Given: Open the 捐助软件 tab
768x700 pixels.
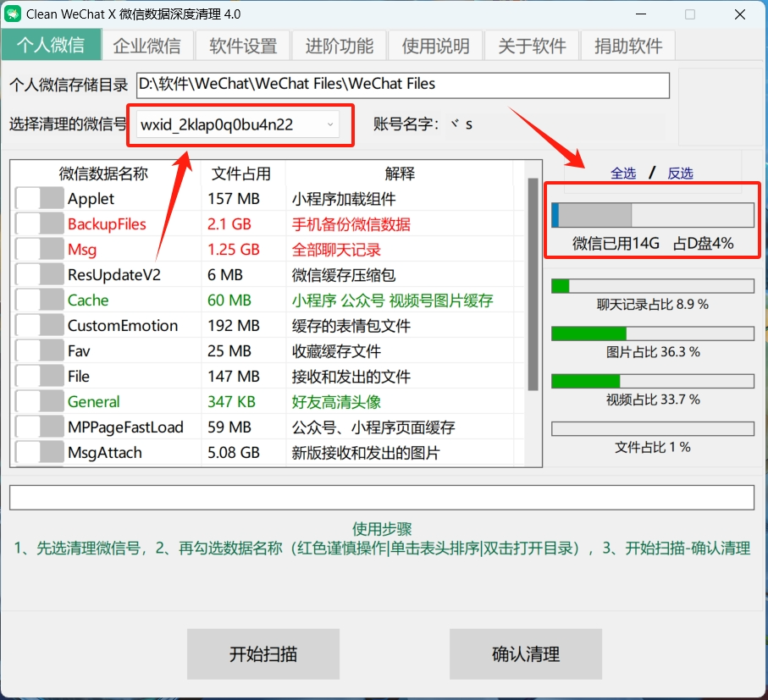Looking at the screenshot, I should (628, 46).
